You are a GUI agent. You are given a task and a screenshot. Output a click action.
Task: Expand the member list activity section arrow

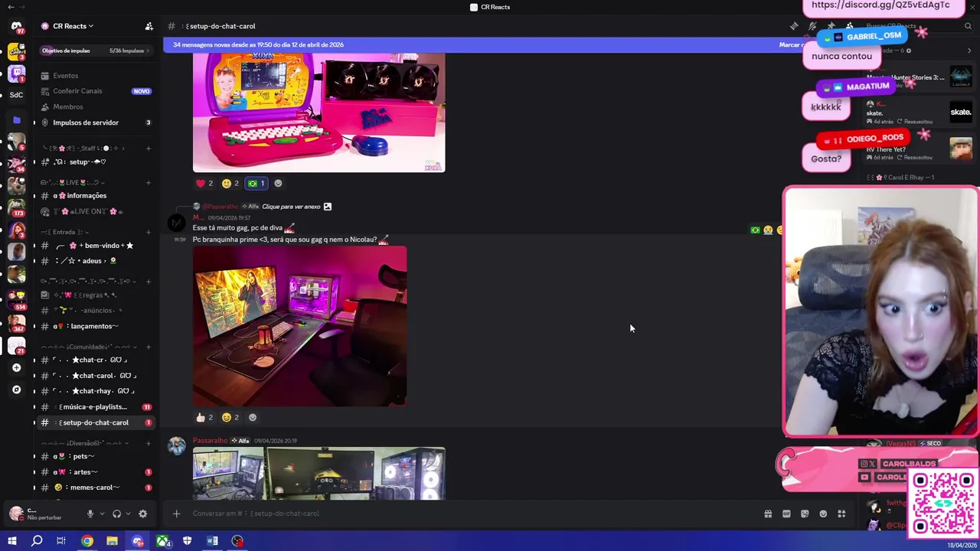(969, 51)
